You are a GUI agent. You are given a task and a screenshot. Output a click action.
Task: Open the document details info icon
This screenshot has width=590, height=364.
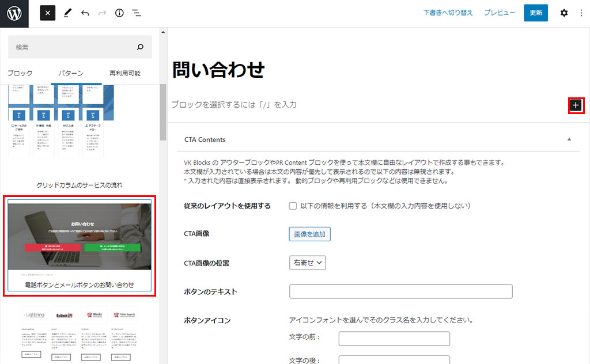119,13
